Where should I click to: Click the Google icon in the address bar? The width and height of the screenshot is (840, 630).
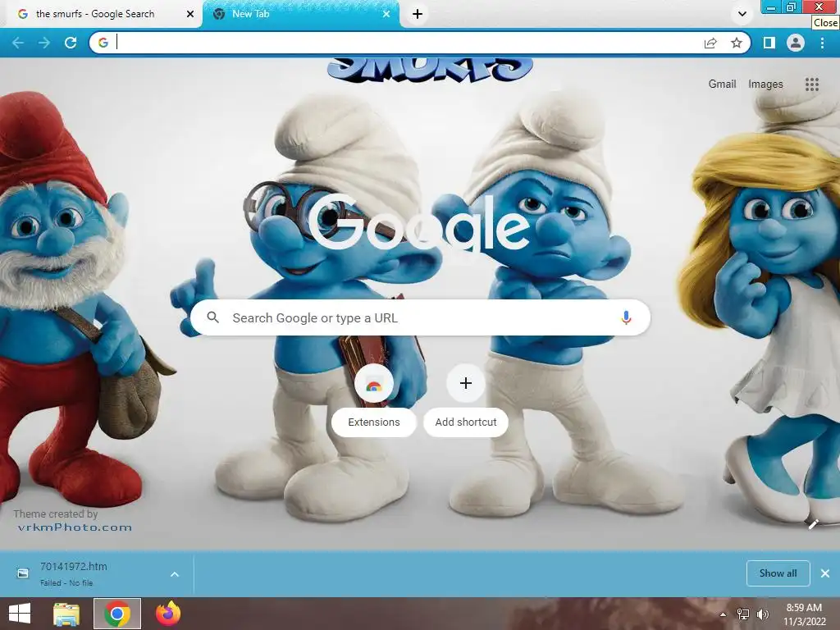[103, 43]
